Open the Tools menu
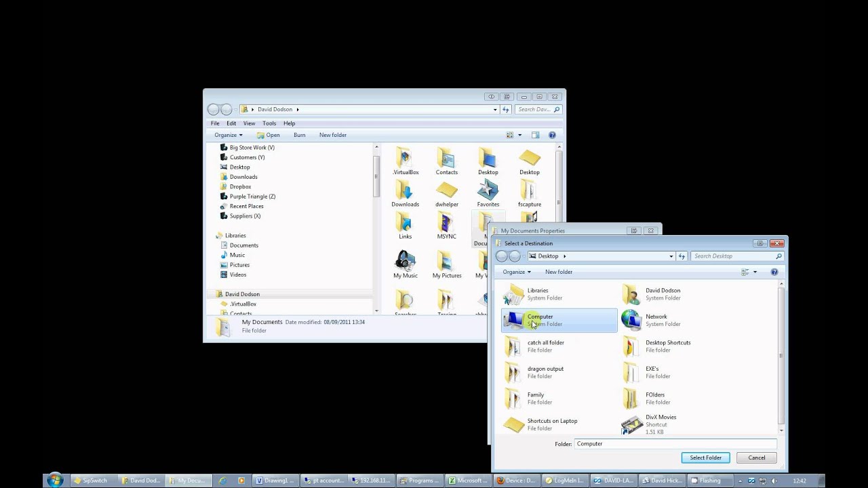Image resolution: width=868 pixels, height=488 pixels. click(269, 123)
